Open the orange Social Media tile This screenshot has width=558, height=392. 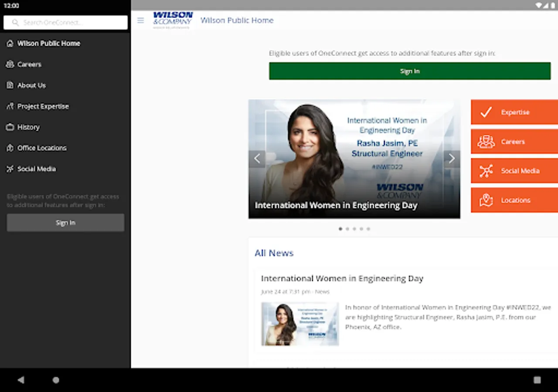tap(514, 171)
